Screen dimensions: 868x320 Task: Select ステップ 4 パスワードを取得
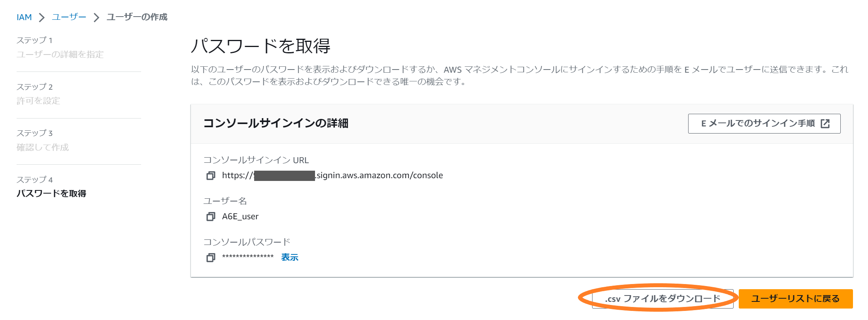click(51, 194)
